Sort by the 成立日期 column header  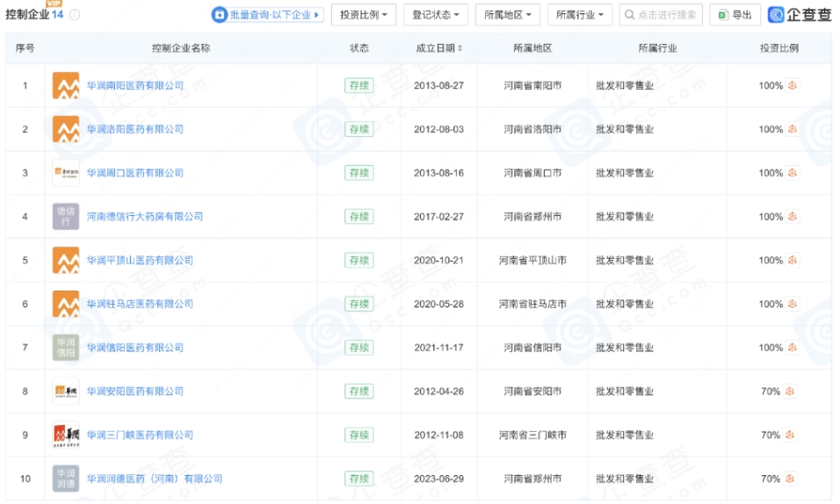coord(438,48)
